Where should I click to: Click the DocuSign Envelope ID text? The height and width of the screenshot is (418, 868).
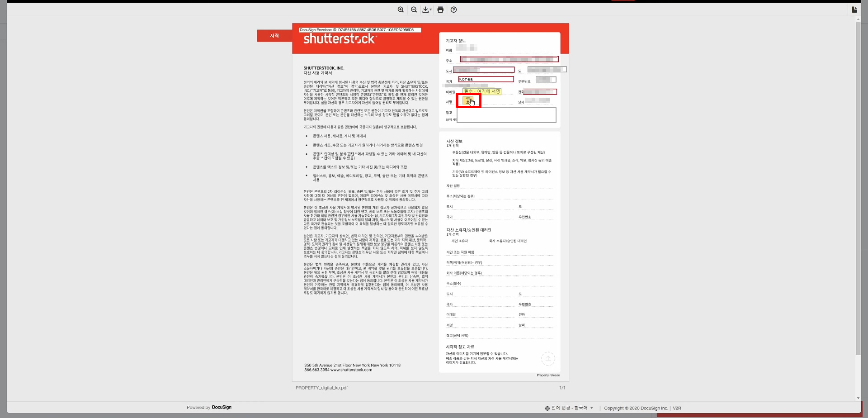point(357,30)
